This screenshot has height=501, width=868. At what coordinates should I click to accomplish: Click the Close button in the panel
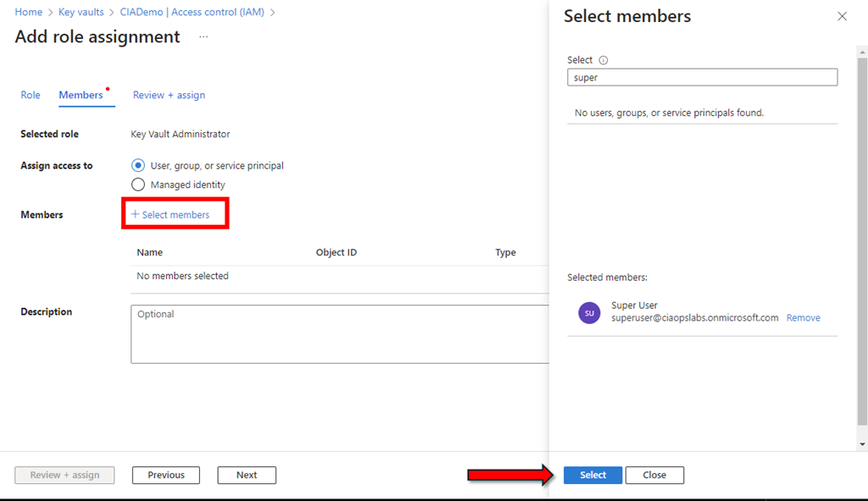click(x=654, y=475)
